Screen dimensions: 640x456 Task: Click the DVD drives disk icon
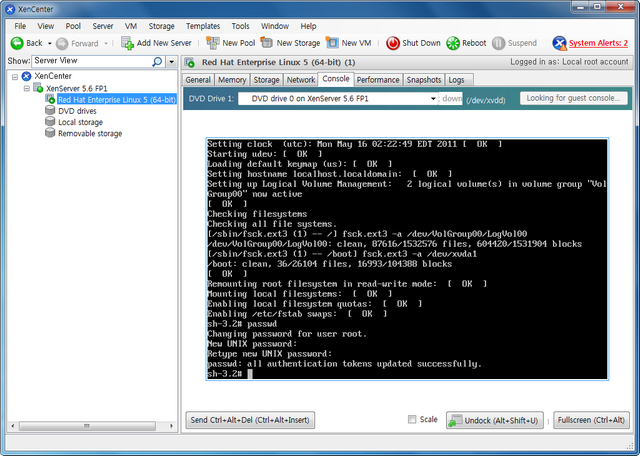(50, 111)
